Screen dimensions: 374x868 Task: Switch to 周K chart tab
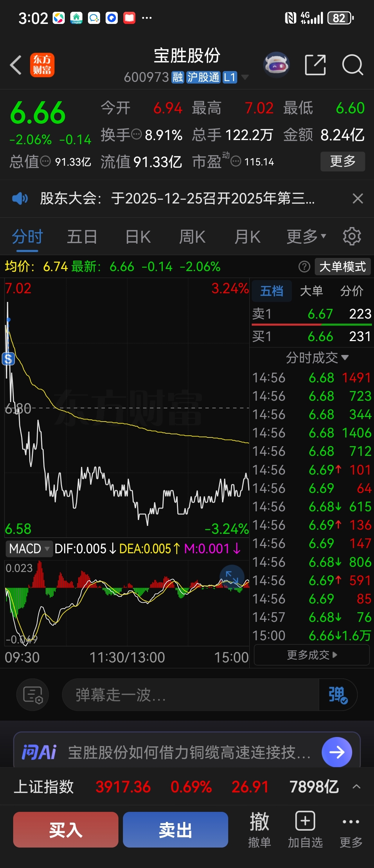coord(192,237)
